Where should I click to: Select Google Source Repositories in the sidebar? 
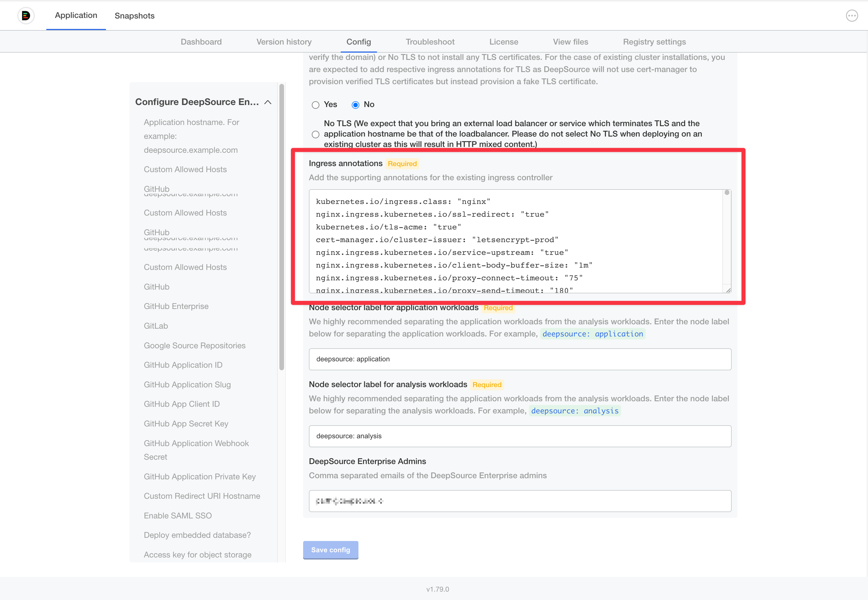(195, 345)
